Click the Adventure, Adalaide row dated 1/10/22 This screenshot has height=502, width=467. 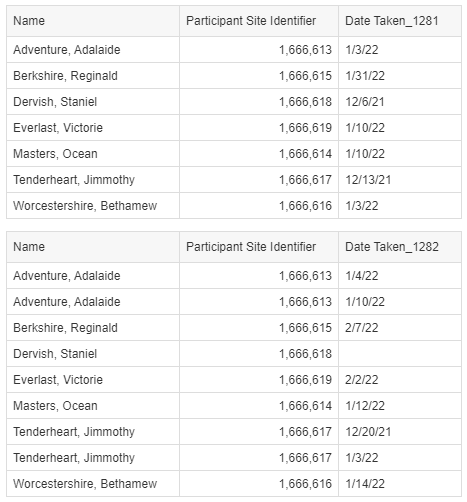pos(234,302)
